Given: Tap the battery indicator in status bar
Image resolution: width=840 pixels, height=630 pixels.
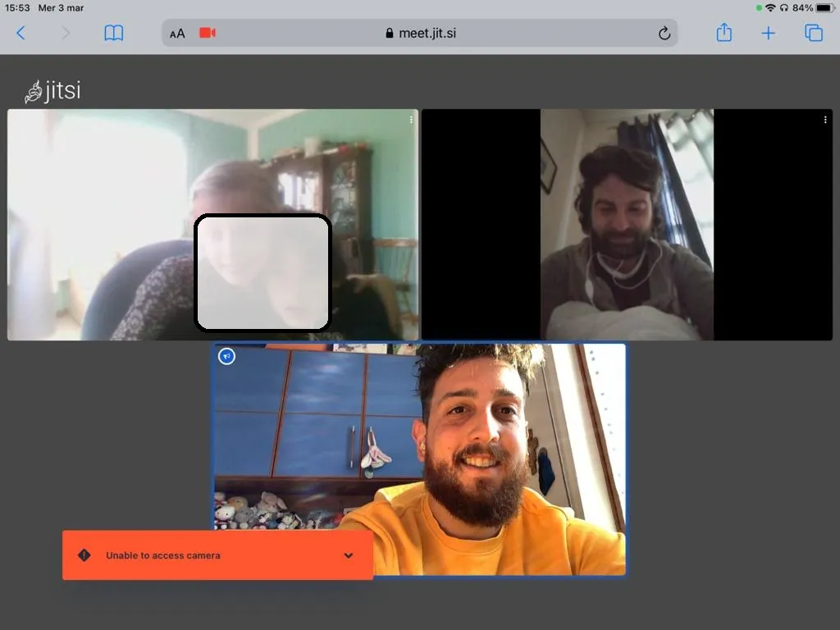Looking at the screenshot, I should click(x=824, y=7).
